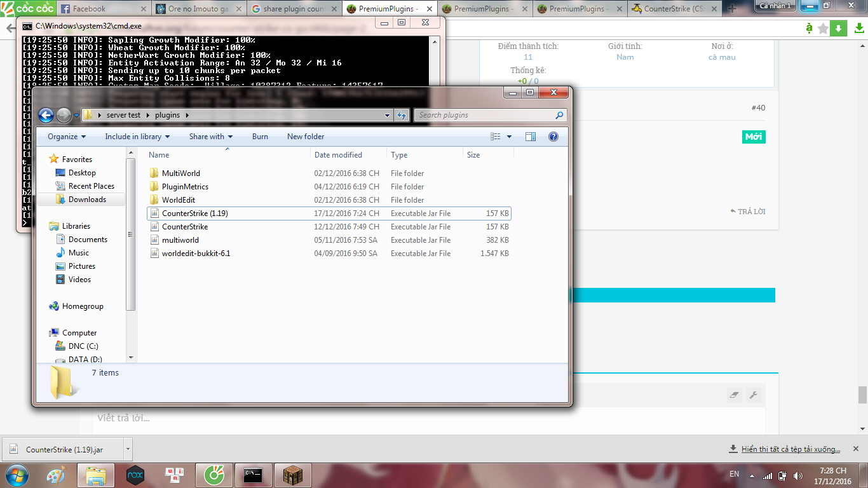Image resolution: width=868 pixels, height=488 pixels.
Task: Click the magnifier icon in Search plugins
Action: 559,115
